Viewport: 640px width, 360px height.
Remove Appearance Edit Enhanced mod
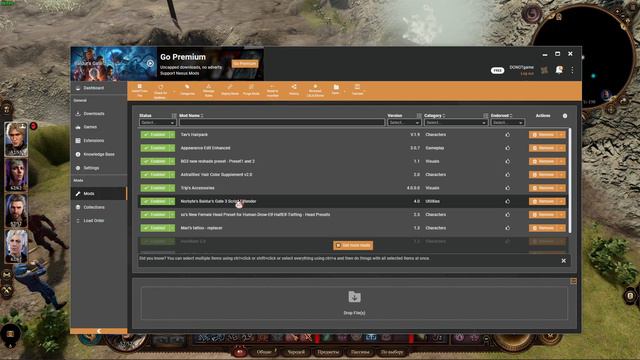(544, 148)
